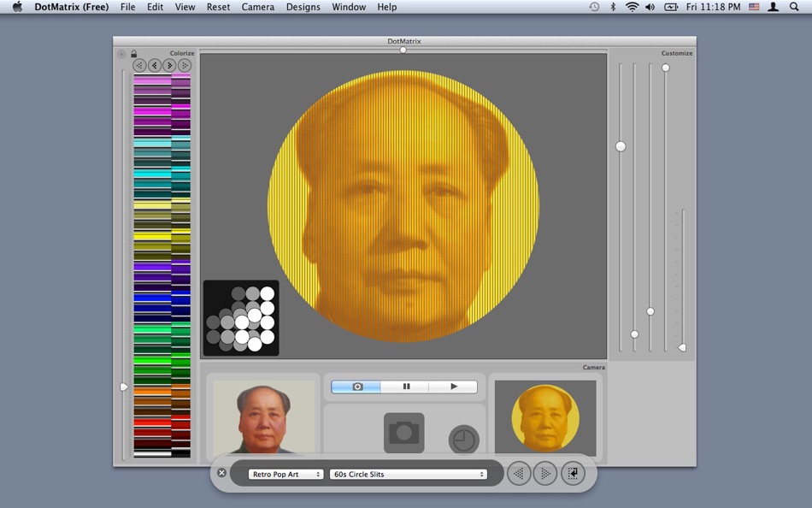
Task: Open Spotlight search with the magnifier icon
Action: click(x=794, y=7)
